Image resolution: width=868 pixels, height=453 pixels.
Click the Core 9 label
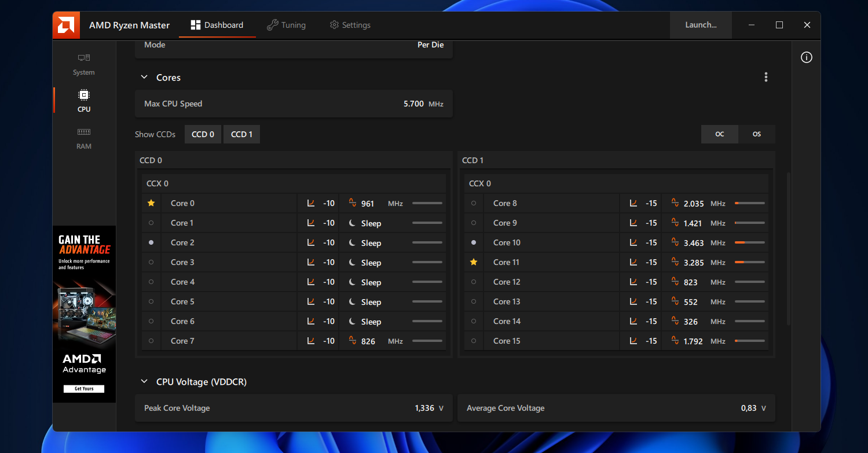(x=505, y=223)
